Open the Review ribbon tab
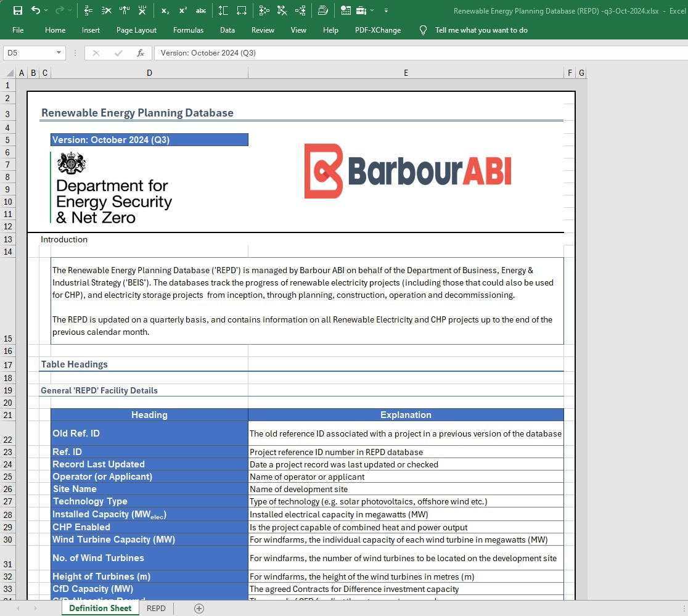This screenshot has width=688, height=616. (x=263, y=30)
